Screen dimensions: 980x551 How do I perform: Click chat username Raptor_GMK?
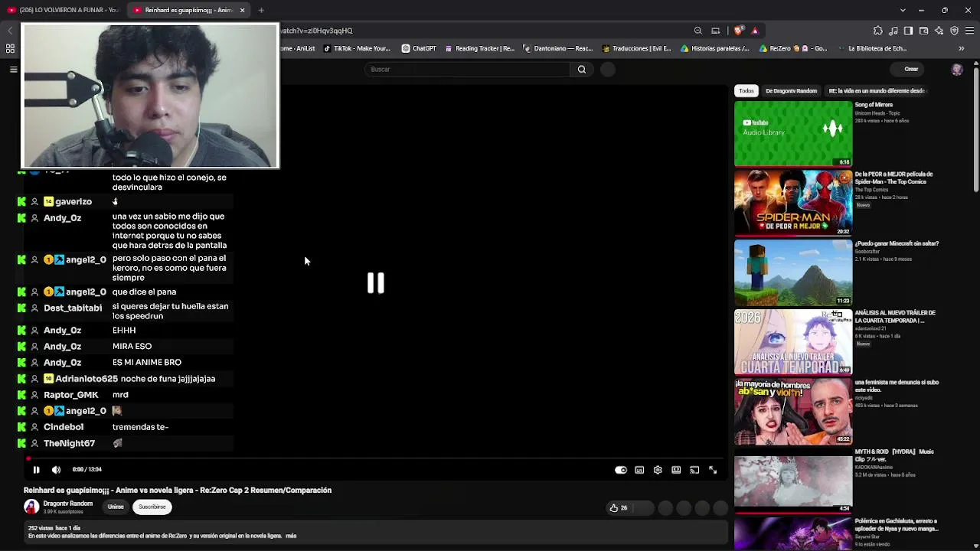[71, 395]
